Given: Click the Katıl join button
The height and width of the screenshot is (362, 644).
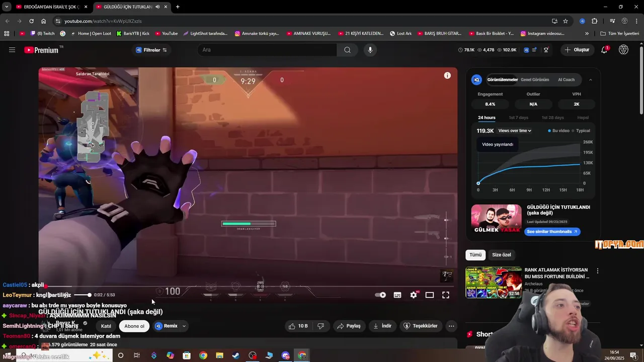Looking at the screenshot, I should 106,326.
